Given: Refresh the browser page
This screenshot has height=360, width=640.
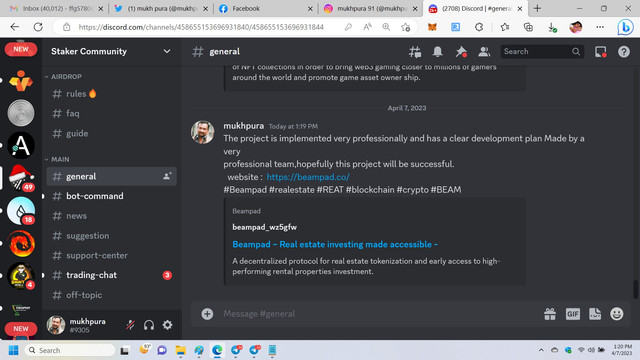Looking at the screenshot, I should click(38, 27).
